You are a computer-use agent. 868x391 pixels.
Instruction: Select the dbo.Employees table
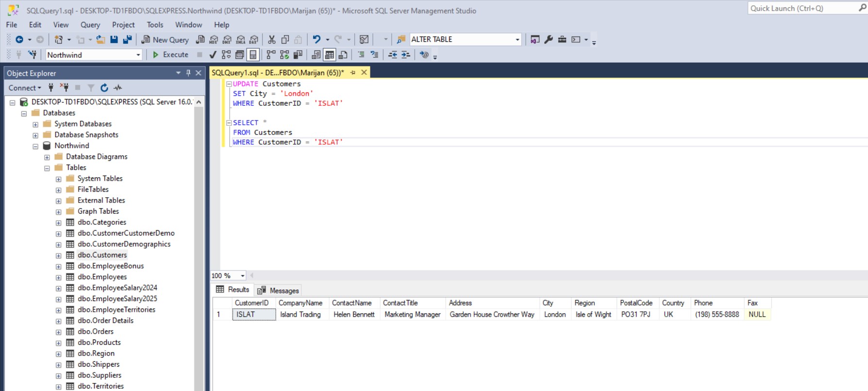click(102, 277)
